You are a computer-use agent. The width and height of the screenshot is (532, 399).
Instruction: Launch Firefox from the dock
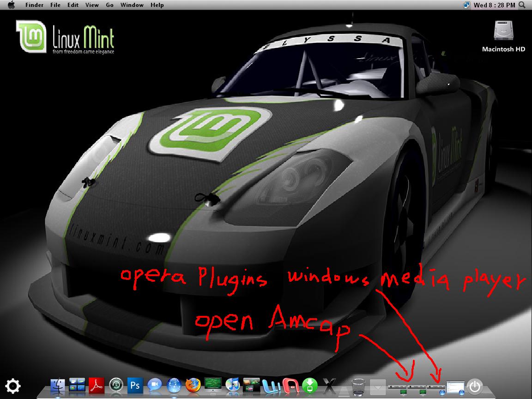(193, 386)
